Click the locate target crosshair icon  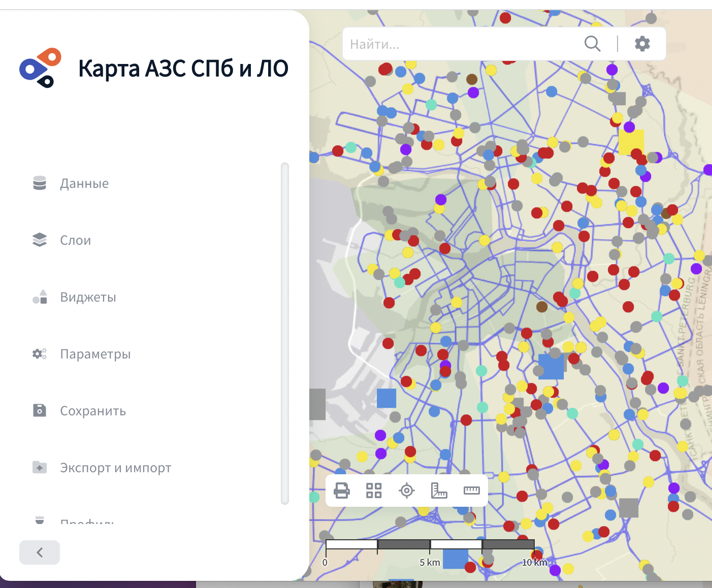point(406,491)
